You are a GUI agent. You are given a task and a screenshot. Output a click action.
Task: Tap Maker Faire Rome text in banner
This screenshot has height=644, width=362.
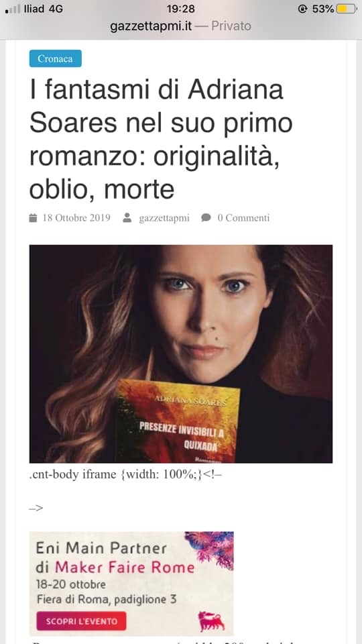(x=125, y=568)
